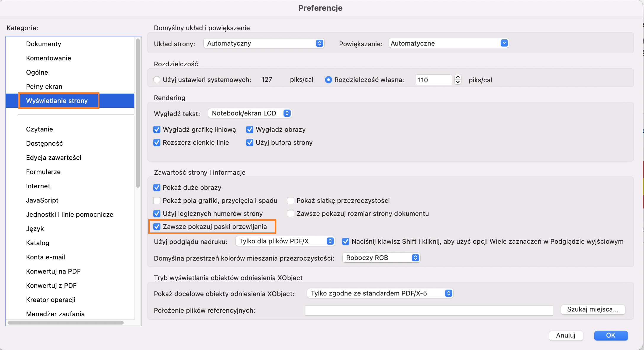644x350 pixels.
Task: Change Wygladź tekst to another option
Action: click(249, 113)
